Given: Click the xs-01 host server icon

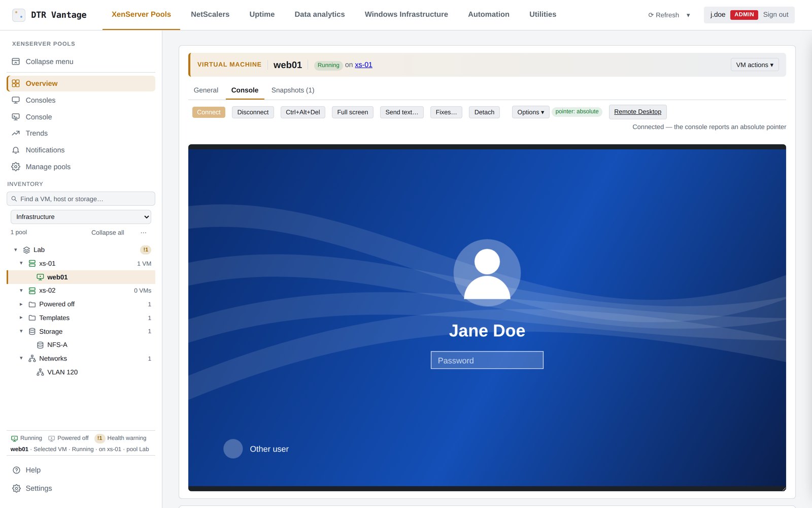Looking at the screenshot, I should pos(32,264).
